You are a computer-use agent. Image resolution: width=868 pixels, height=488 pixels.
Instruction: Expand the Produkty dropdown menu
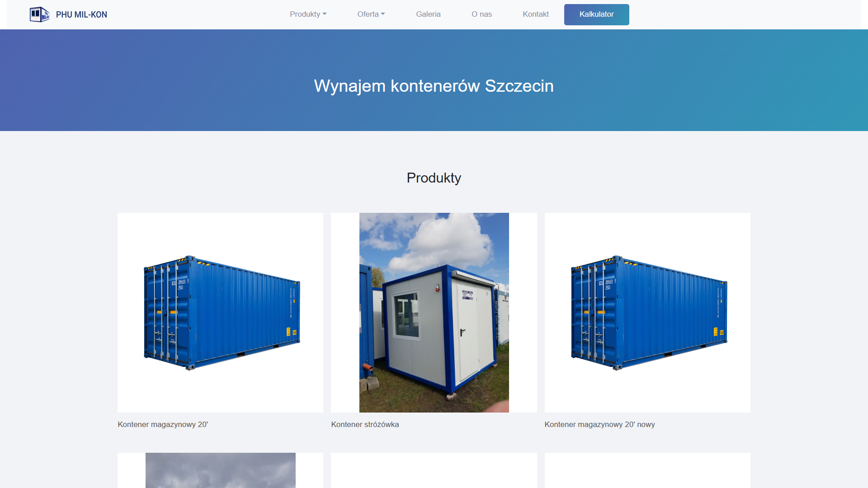[308, 14]
